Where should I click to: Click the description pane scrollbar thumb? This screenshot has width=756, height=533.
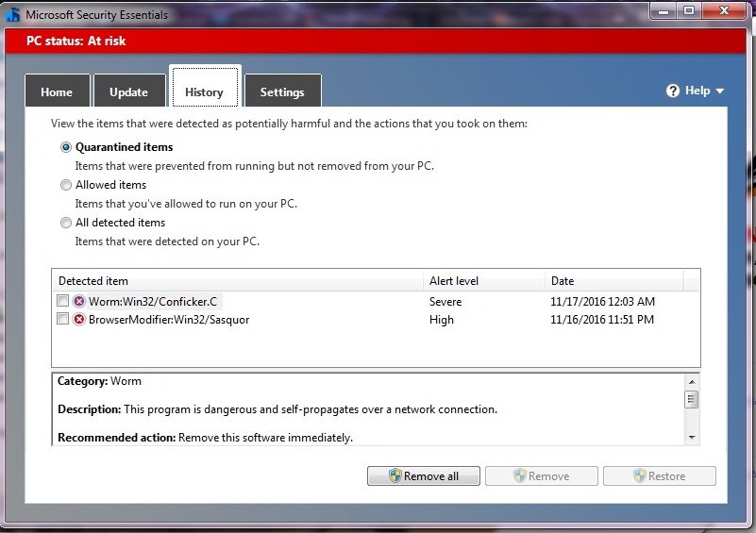click(692, 399)
